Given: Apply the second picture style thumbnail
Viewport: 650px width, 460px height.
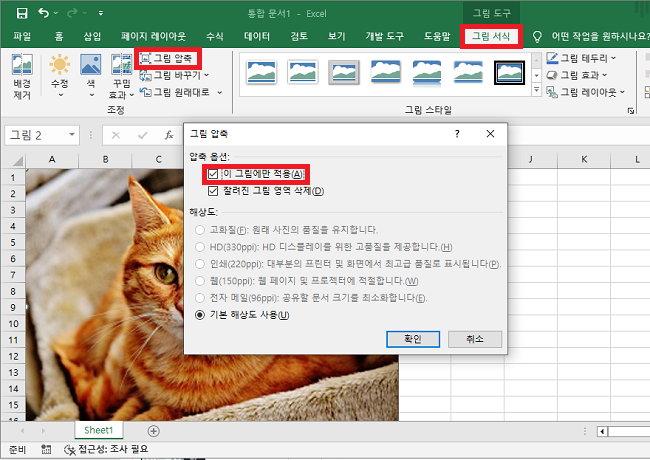Looking at the screenshot, I should coord(303,72).
